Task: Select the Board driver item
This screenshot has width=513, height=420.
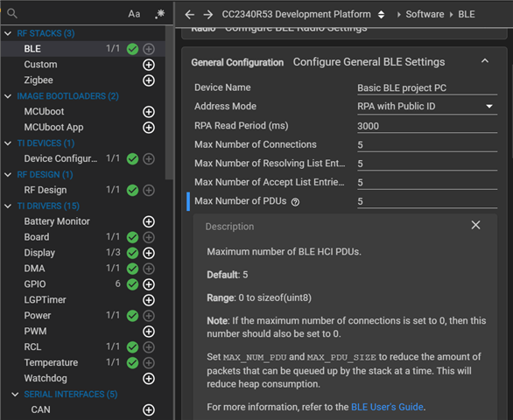Action: pyautogui.click(x=37, y=237)
